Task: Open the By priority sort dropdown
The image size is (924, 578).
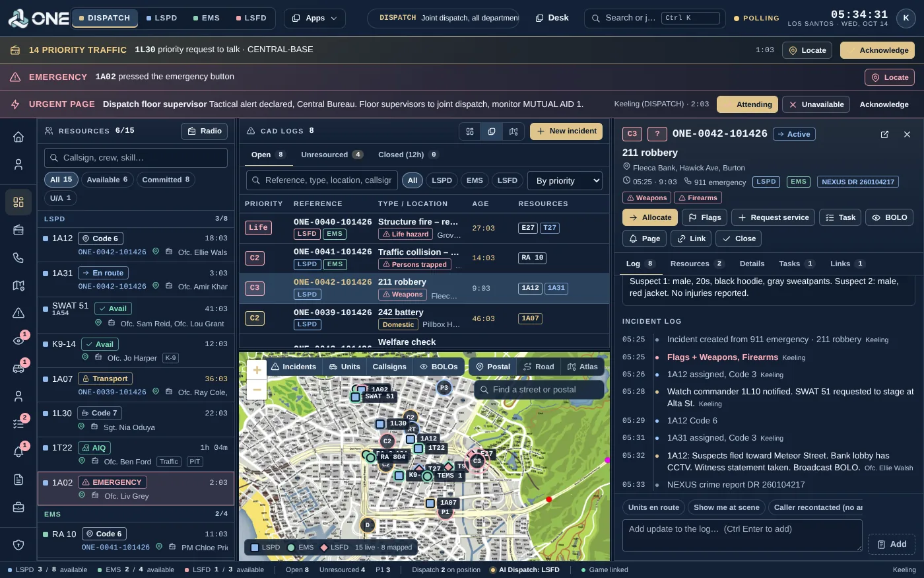Action: (565, 180)
